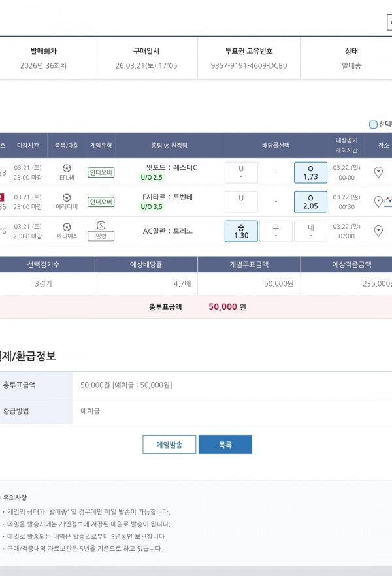The height and width of the screenshot is (576, 392).
Task: Toggle the 승 1.30 odds for AC밀란
Action: [241, 231]
